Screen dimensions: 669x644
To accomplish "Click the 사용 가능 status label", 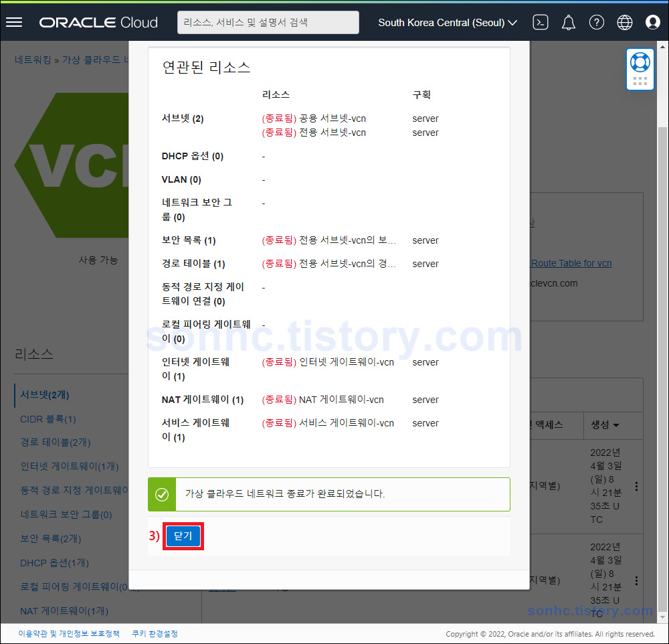I will click(98, 260).
